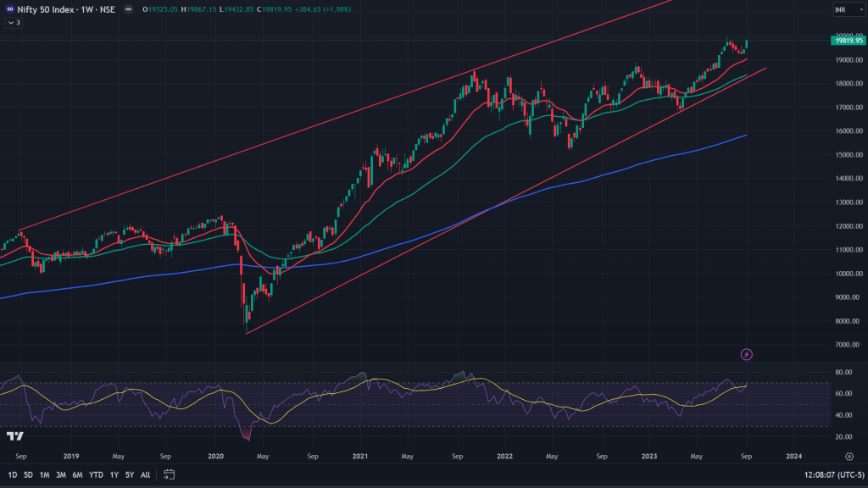Switch chart to the 1Y range
868x488 pixels.
pos(114,474)
